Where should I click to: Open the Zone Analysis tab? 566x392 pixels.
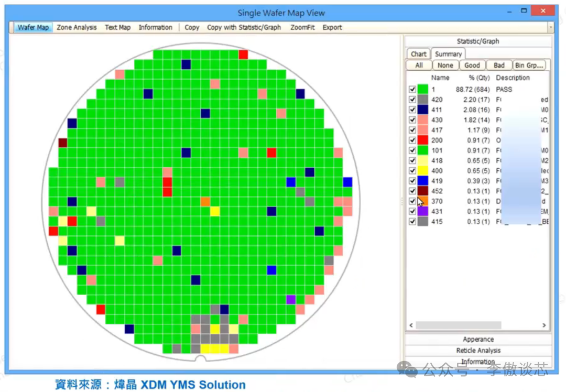pyautogui.click(x=77, y=27)
